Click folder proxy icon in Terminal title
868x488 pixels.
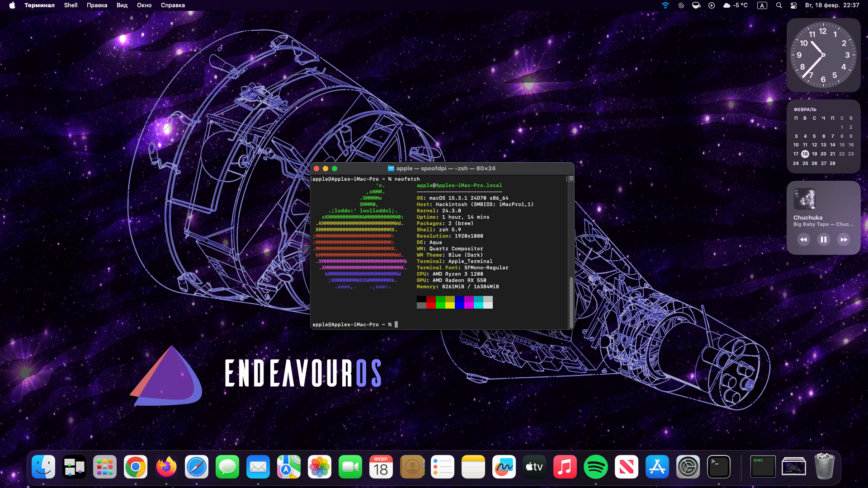point(391,169)
